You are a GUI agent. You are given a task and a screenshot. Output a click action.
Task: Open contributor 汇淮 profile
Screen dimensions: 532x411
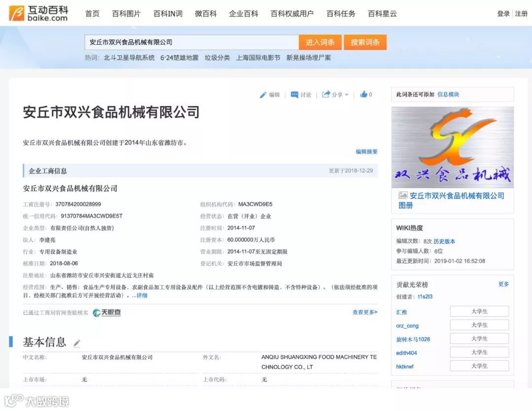click(x=401, y=312)
